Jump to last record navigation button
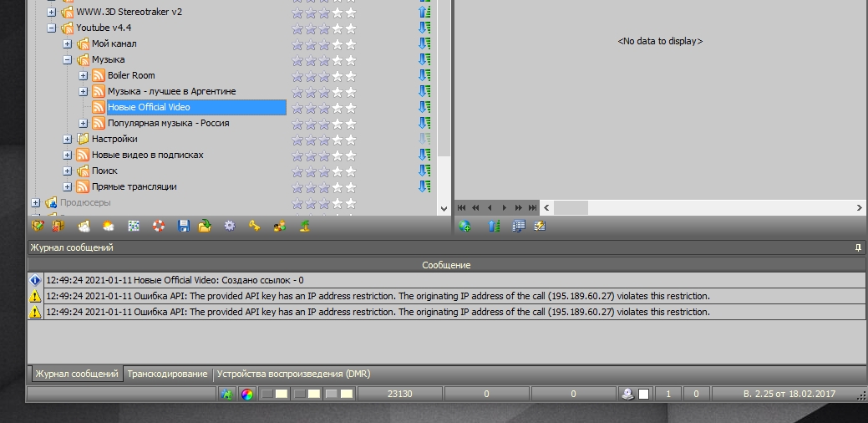This screenshot has height=423, width=868. (x=530, y=207)
